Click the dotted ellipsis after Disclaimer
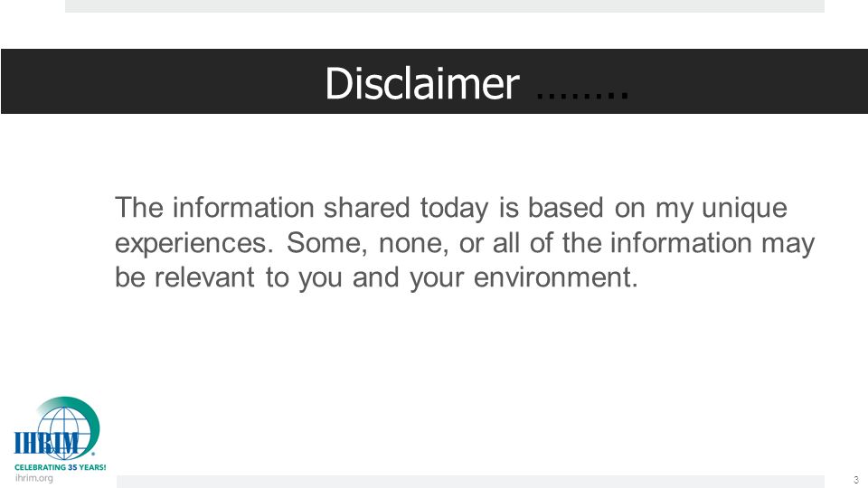 (x=582, y=97)
